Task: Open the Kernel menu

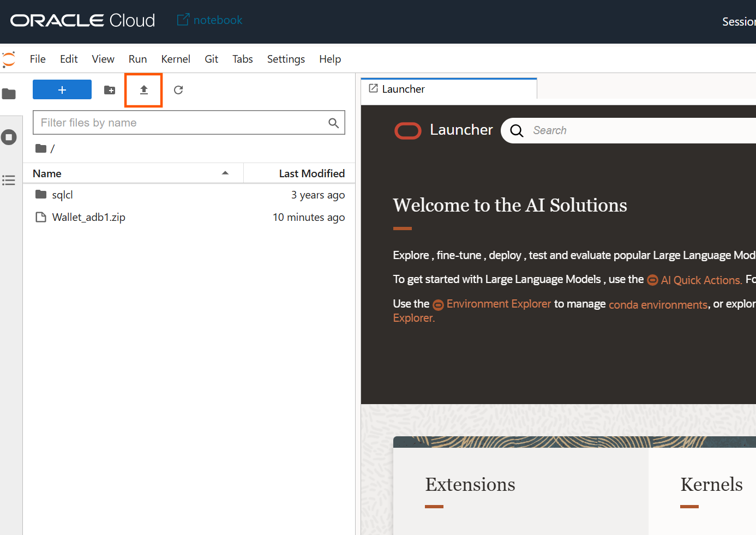Action: pyautogui.click(x=176, y=59)
